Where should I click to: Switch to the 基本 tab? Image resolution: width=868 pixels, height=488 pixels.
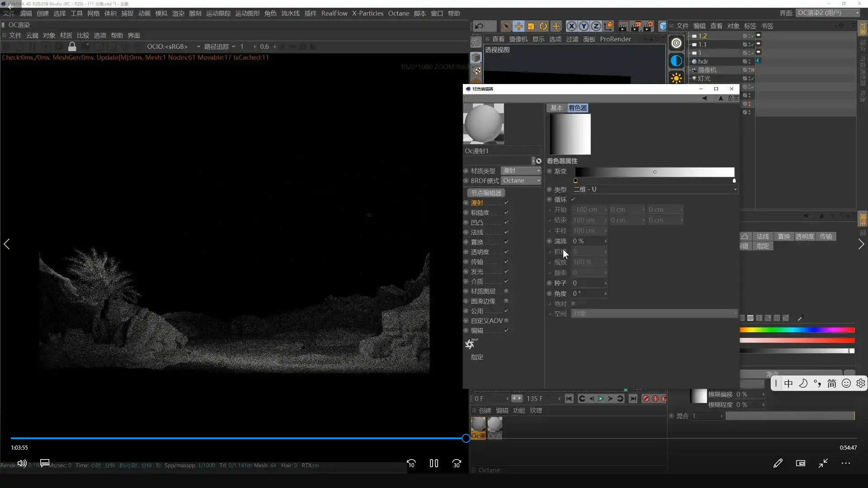(556, 108)
